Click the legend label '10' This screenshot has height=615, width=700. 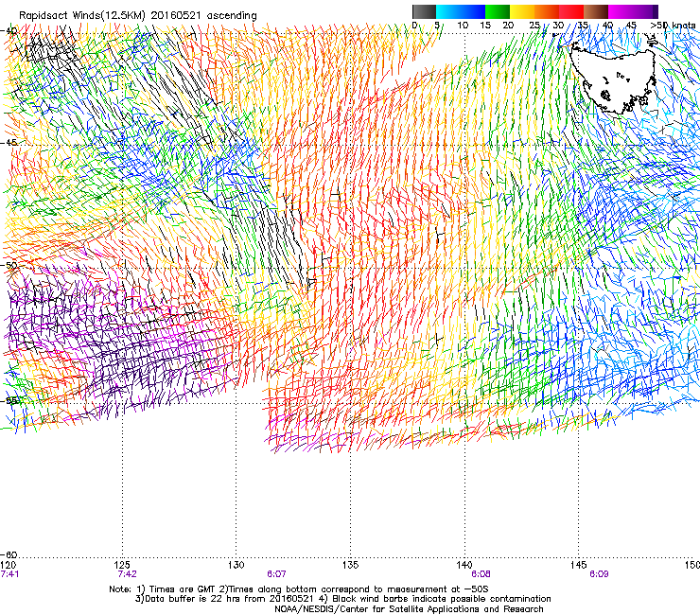(x=463, y=26)
